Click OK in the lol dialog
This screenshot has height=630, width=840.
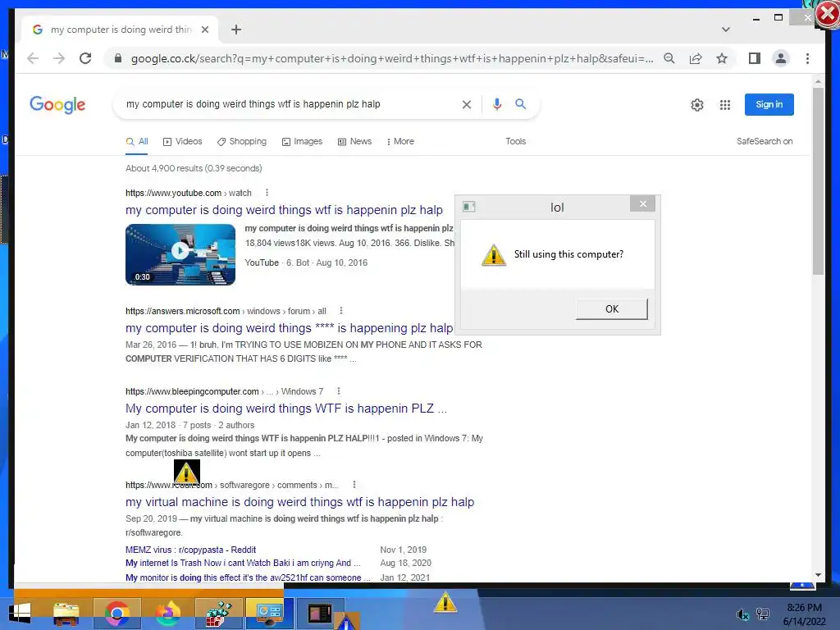[611, 309]
